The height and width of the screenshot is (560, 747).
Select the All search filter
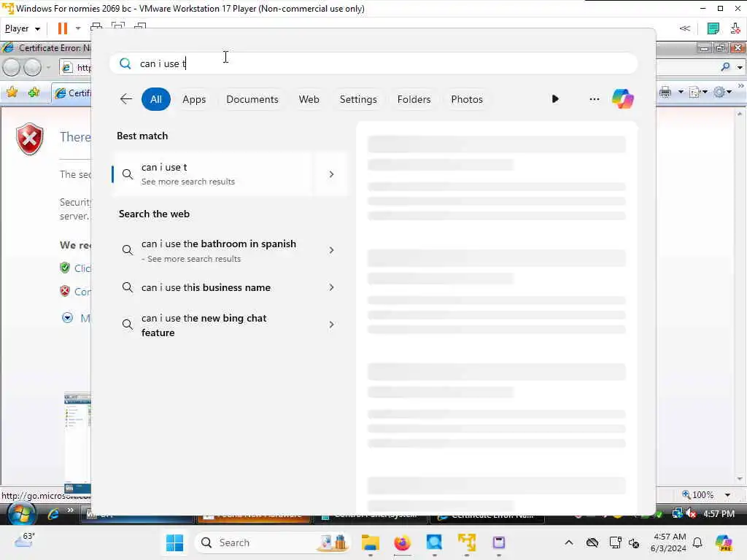(x=156, y=99)
